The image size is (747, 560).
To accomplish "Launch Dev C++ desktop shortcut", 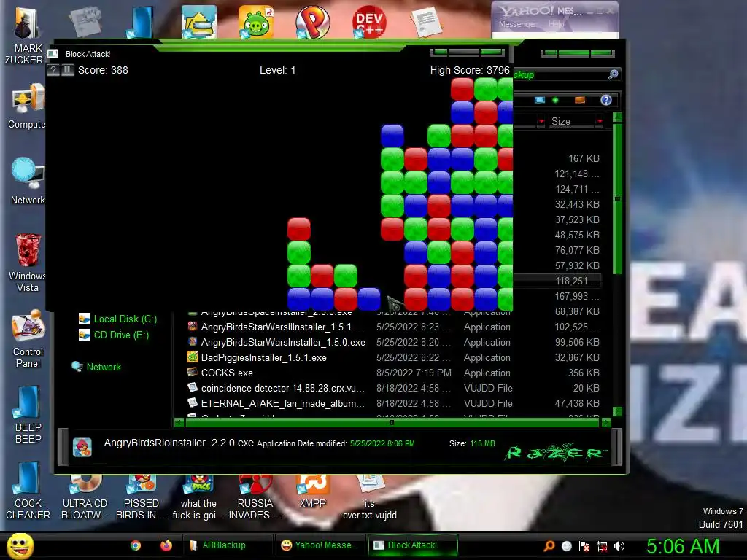I will click(x=369, y=23).
